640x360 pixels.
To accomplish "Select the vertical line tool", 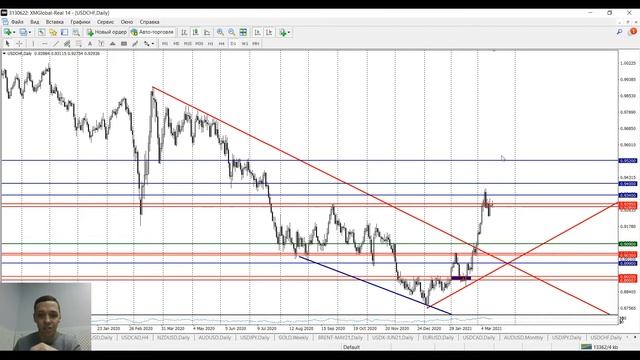I will pyautogui.click(x=33, y=43).
